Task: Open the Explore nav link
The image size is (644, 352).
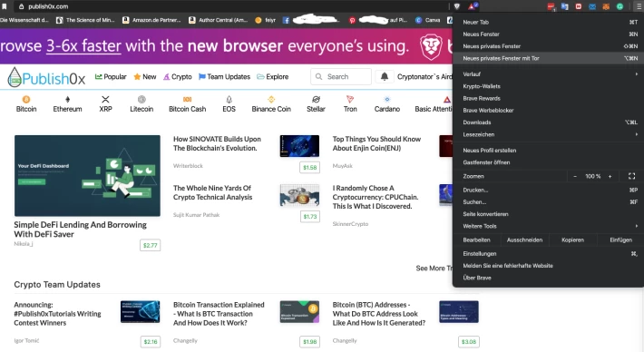Action: pos(273,77)
